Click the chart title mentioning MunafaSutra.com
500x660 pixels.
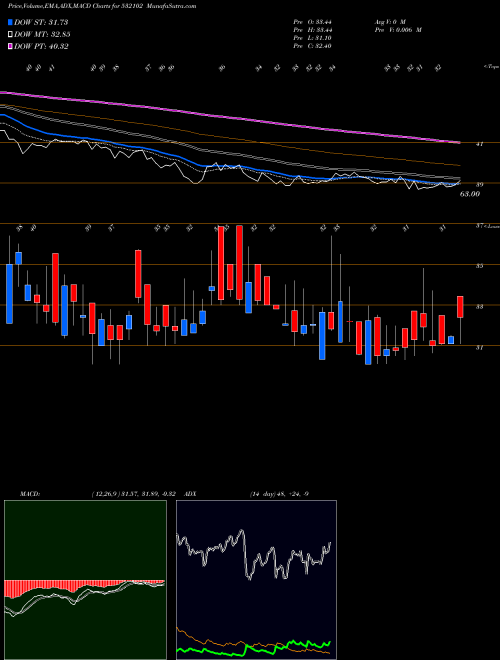pos(102,6)
